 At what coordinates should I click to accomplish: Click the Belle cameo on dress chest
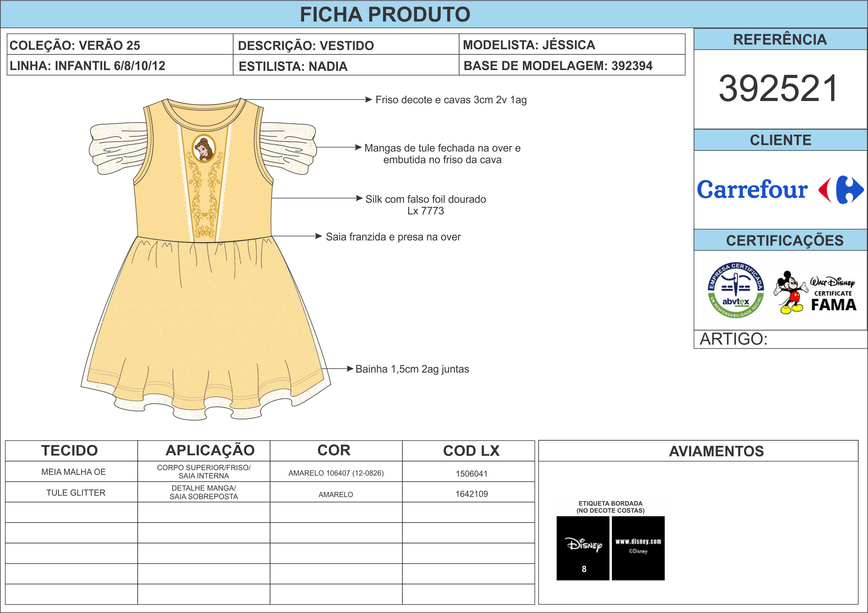pyautogui.click(x=204, y=149)
